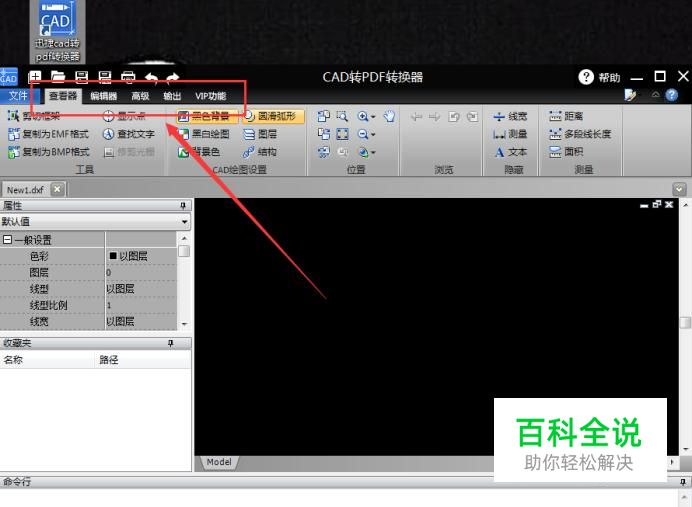Open the 图层 layers dialog
Screen dimensions: 692x507
tap(260, 134)
